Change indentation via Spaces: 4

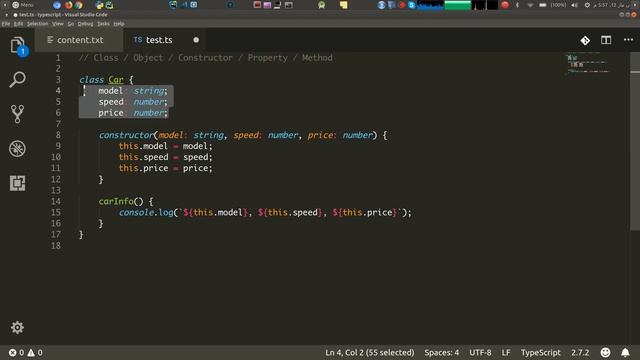[441, 352]
